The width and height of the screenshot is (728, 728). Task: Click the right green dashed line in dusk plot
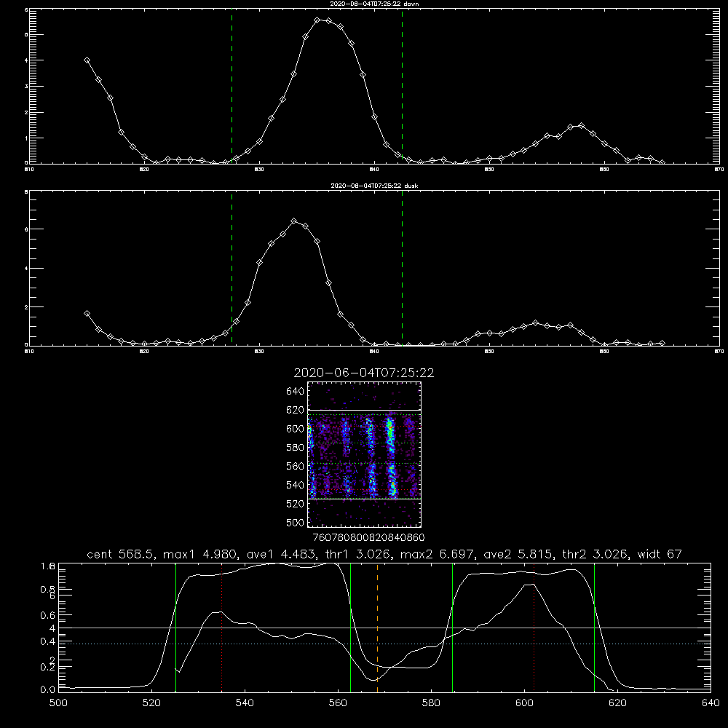click(x=402, y=268)
